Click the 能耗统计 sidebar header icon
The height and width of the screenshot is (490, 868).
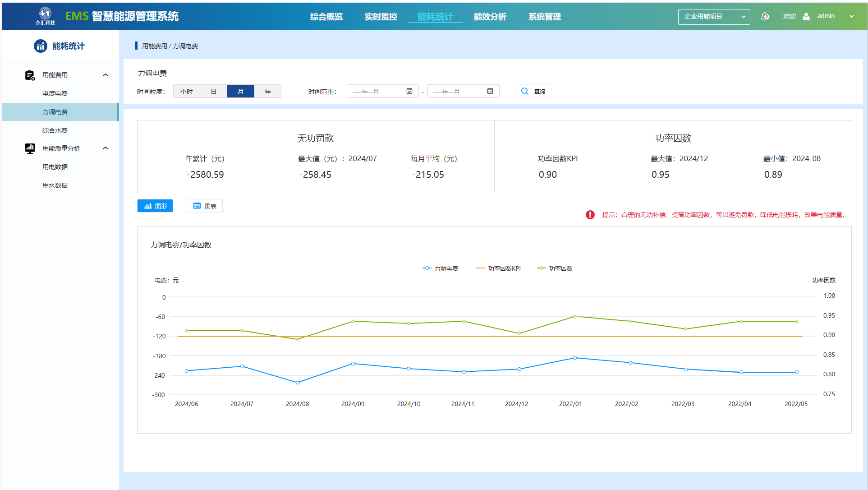41,46
